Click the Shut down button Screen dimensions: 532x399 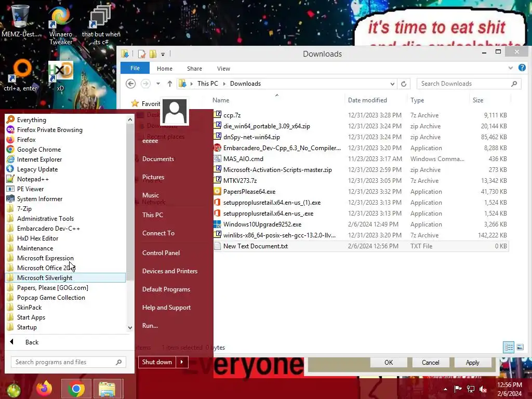(x=157, y=362)
